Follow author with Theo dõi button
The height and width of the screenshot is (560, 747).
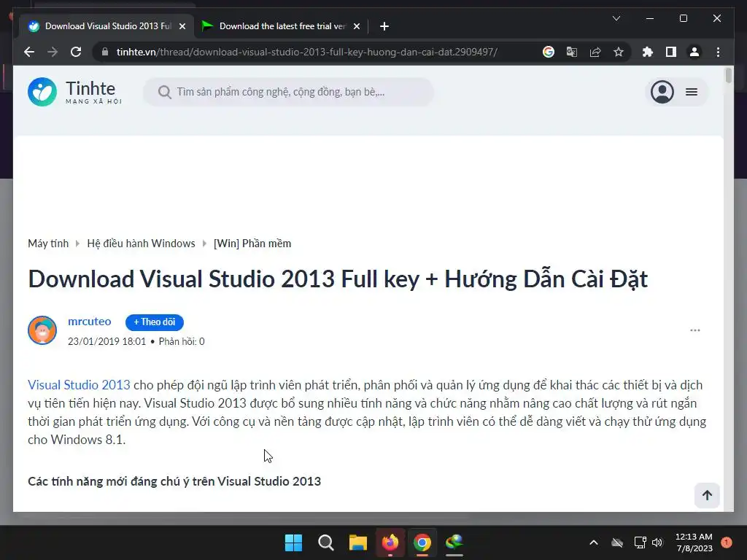155,322
